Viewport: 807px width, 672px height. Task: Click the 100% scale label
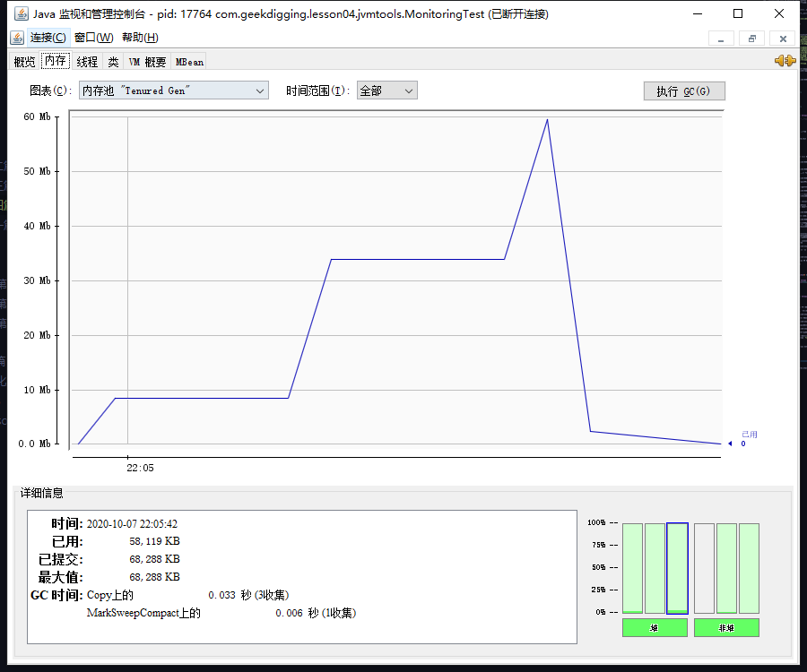click(596, 522)
